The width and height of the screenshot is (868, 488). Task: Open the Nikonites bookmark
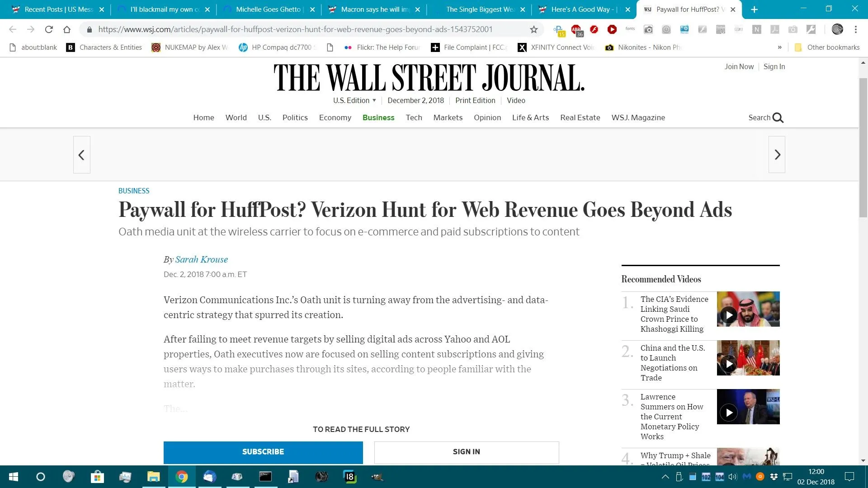pos(643,47)
